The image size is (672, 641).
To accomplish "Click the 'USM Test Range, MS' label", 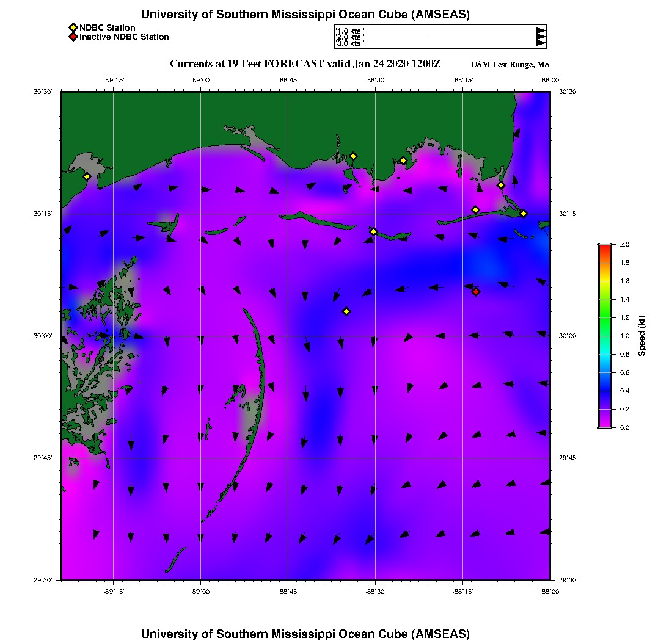I will 510,65.
